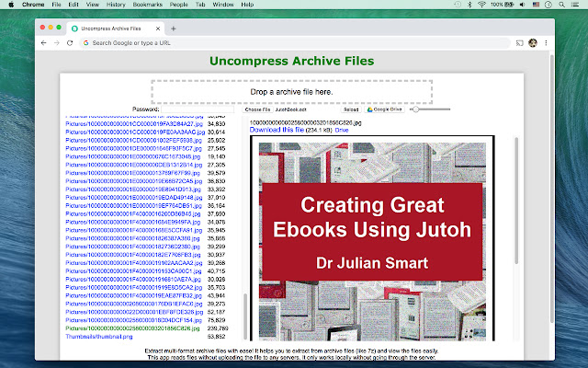Open the People menu
This screenshot has height=368, width=588.
[178, 5]
